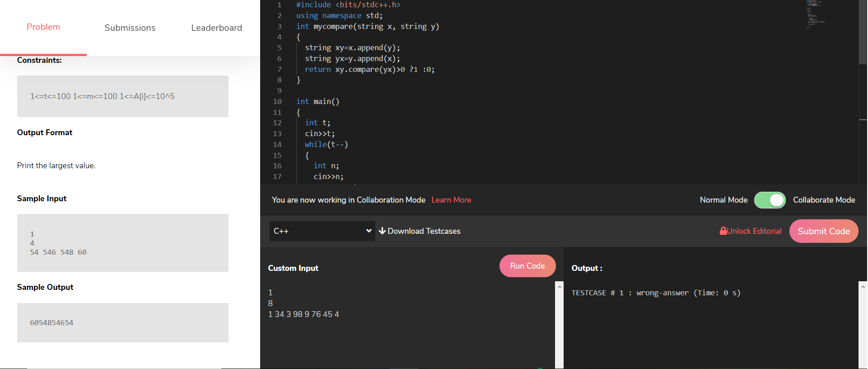Click the up arrow on Output panel scrollbar
Screen dimensions: 868x369
[x=863, y=286]
